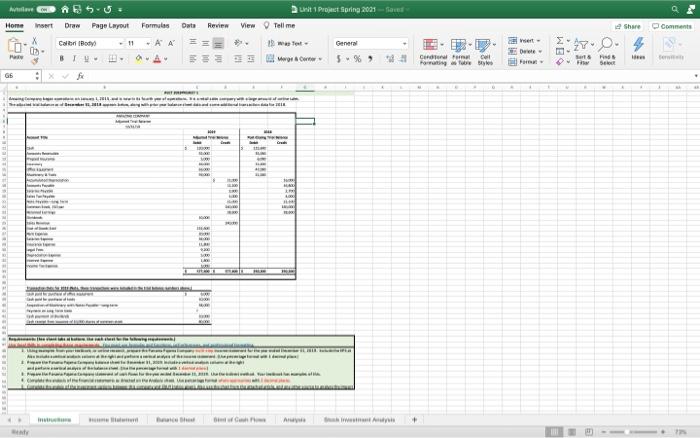Viewport: 700px width, 438px height.
Task: Align text left
Action: (193, 58)
